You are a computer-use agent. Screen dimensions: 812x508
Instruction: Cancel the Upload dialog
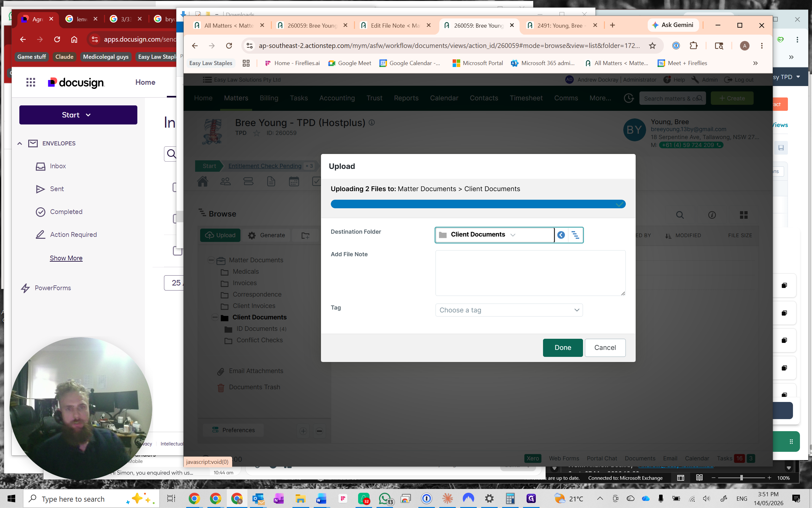point(605,347)
